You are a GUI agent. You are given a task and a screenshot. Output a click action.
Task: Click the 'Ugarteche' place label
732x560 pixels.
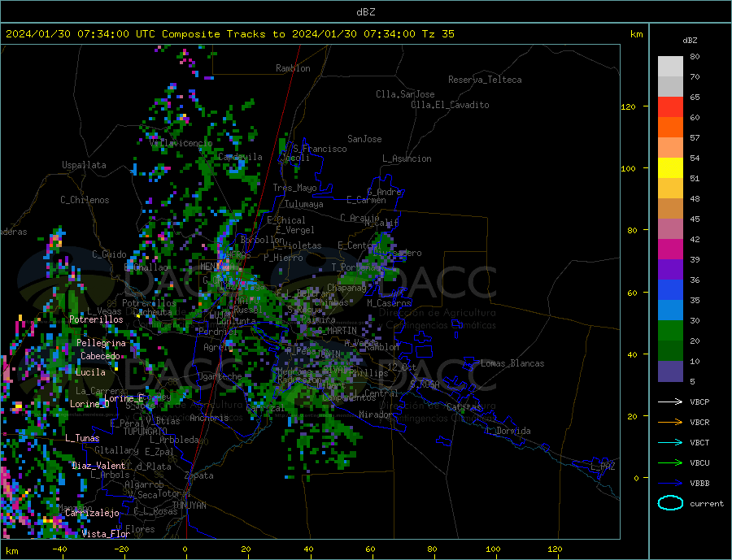[220, 376]
